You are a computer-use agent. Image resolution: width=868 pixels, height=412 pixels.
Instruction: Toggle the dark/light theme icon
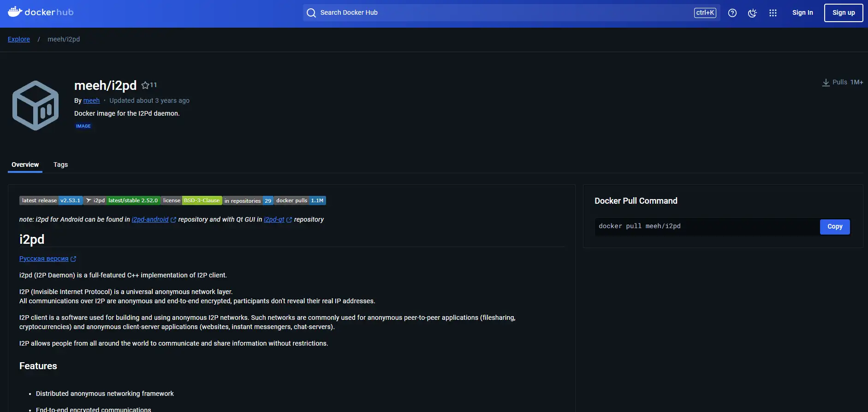pyautogui.click(x=752, y=13)
